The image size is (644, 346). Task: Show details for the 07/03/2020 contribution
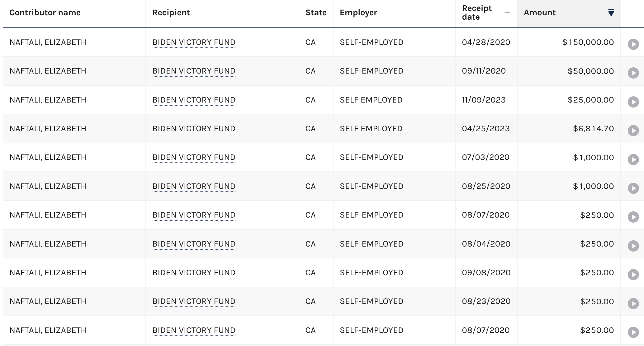(633, 160)
